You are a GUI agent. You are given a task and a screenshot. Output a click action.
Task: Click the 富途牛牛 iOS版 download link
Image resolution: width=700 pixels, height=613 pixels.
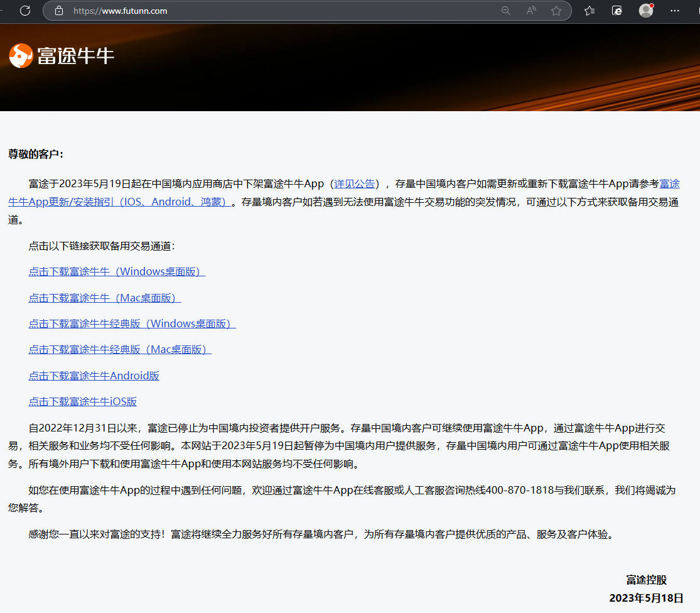click(x=82, y=402)
